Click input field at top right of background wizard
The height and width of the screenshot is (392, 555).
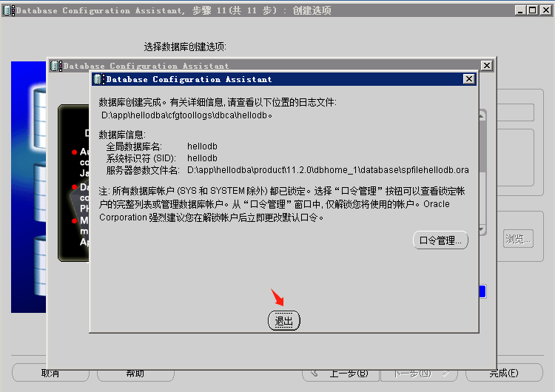tap(515, 112)
